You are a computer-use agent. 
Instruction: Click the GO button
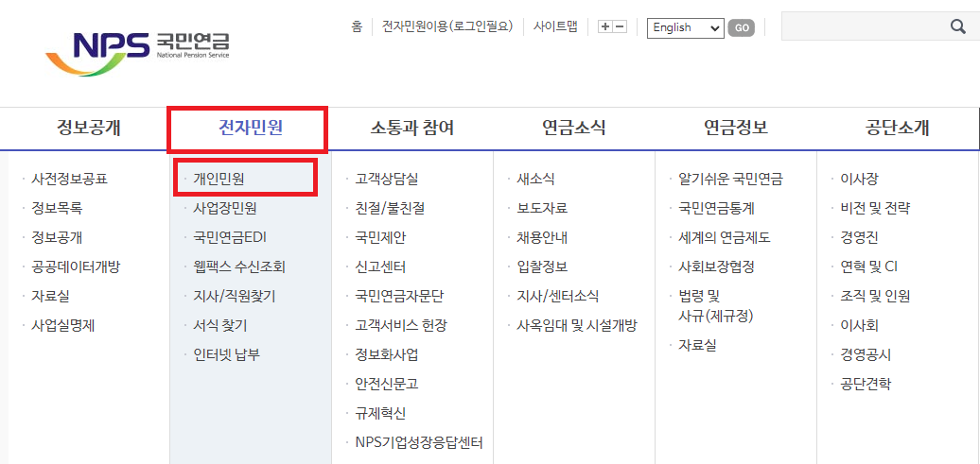(x=742, y=27)
